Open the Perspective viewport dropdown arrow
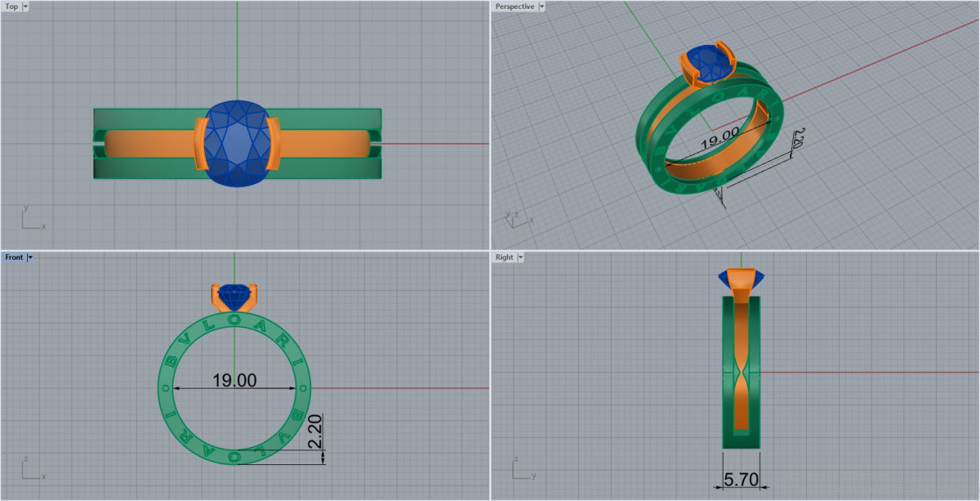The width and height of the screenshot is (980, 501). 541,7
